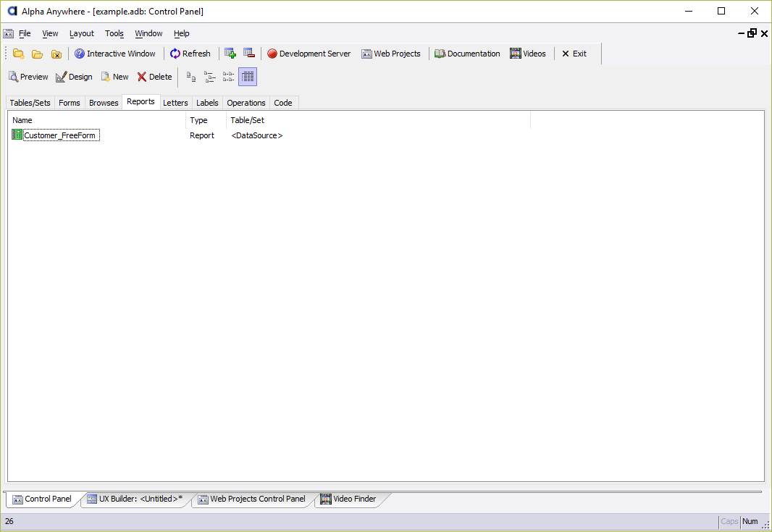Screen dimensions: 772x532
Task: Open the Tools menu
Action: pyautogui.click(x=114, y=33)
